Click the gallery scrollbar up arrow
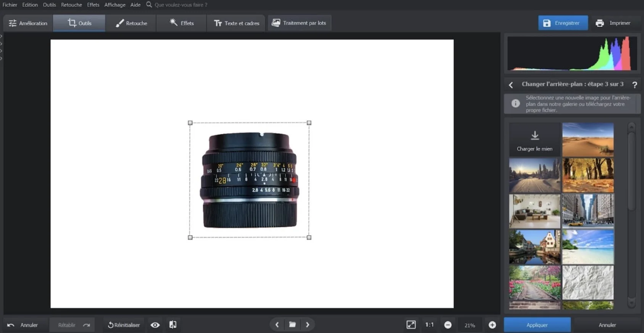This screenshot has height=333, width=644. coord(631,127)
